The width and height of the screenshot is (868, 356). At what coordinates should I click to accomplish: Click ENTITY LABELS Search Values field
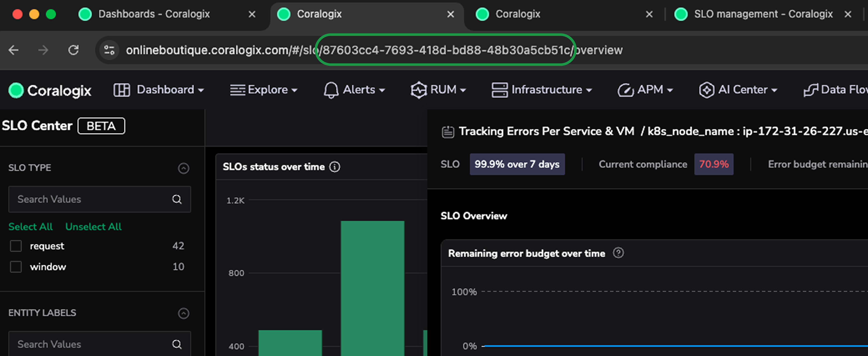pos(100,344)
